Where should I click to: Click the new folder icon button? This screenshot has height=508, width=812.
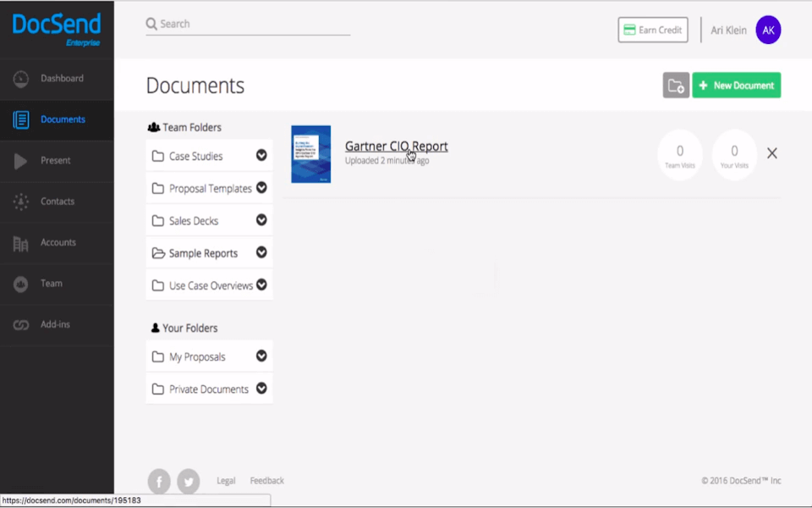[676, 86]
